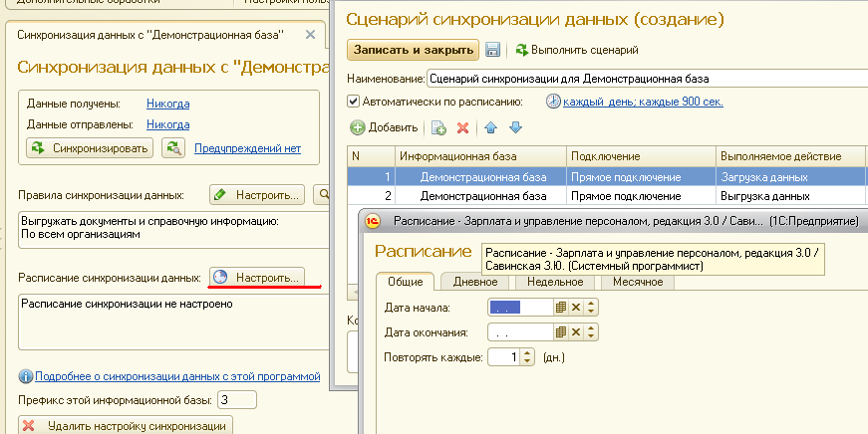868x434 pixels.
Task: Run scenario with Выполнить сценарий
Action: (x=577, y=50)
